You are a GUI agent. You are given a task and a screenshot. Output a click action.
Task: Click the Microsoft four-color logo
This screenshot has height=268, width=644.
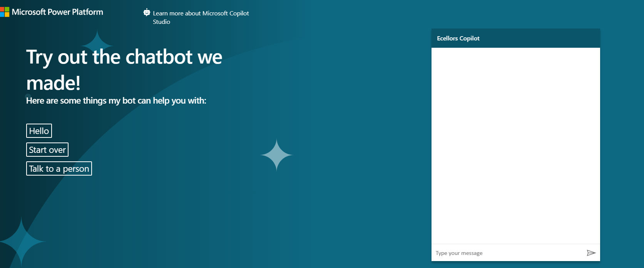tap(5, 12)
